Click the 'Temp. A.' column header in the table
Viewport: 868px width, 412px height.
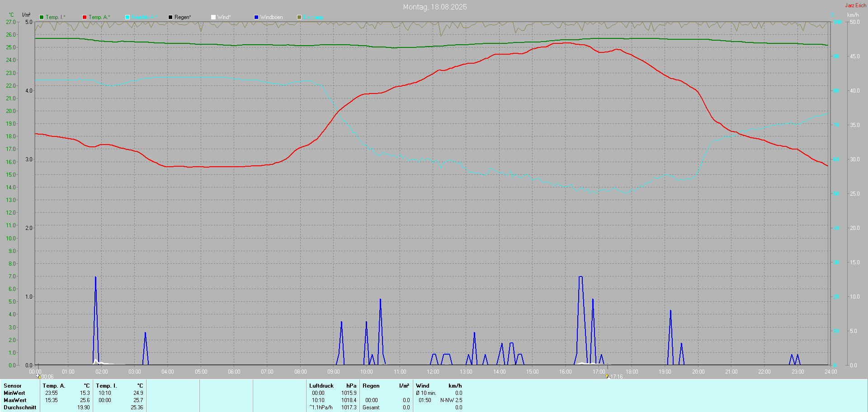point(54,386)
